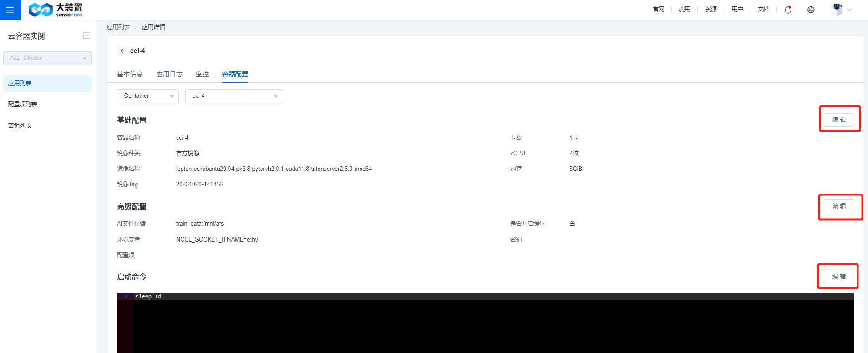
Task: Open the notification bell
Action: [788, 10]
